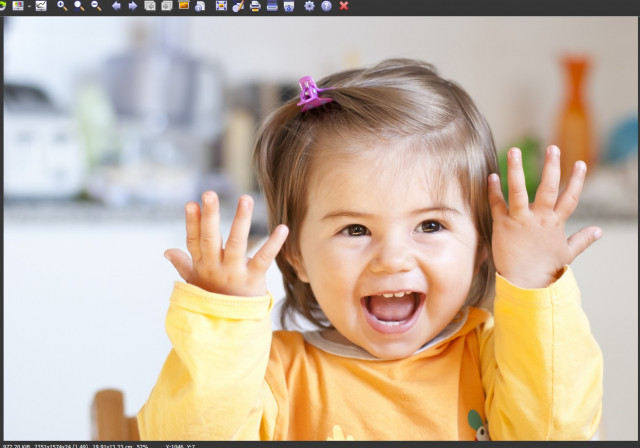Open the color adjustment tool
640x448 pixels.
(x=18, y=6)
